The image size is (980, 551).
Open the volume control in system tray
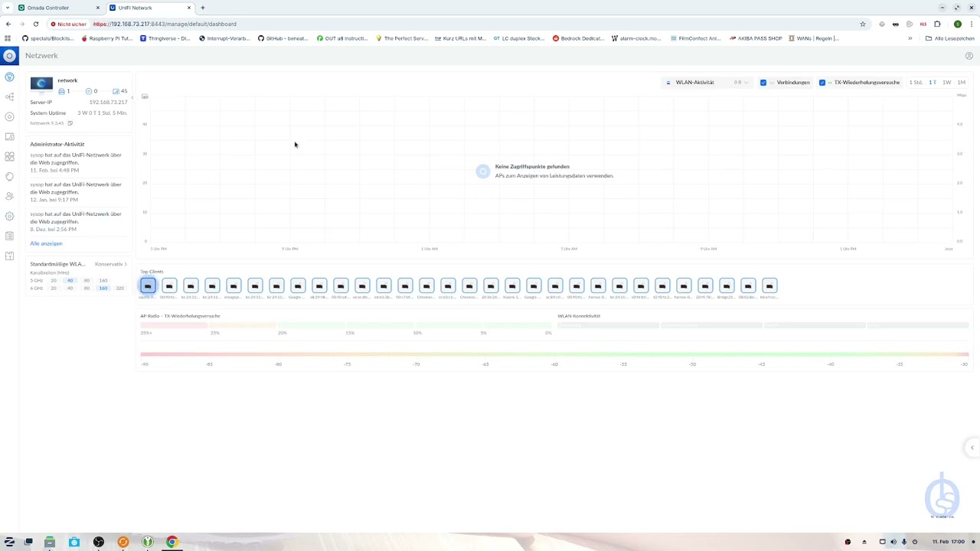893,542
